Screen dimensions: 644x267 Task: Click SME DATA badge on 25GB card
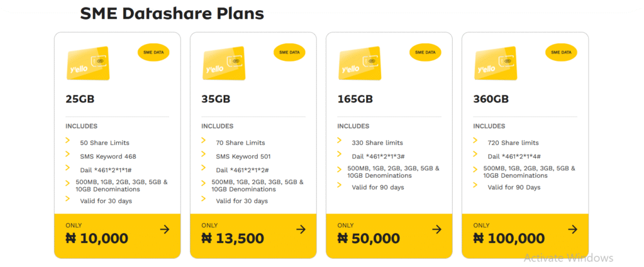pyautogui.click(x=153, y=53)
